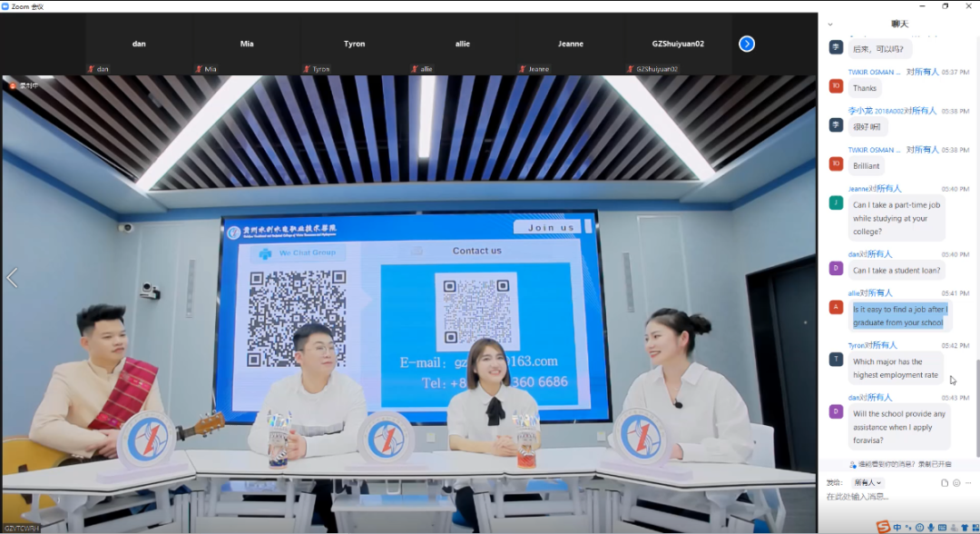Click dan's avatar beside visa message

(836, 411)
